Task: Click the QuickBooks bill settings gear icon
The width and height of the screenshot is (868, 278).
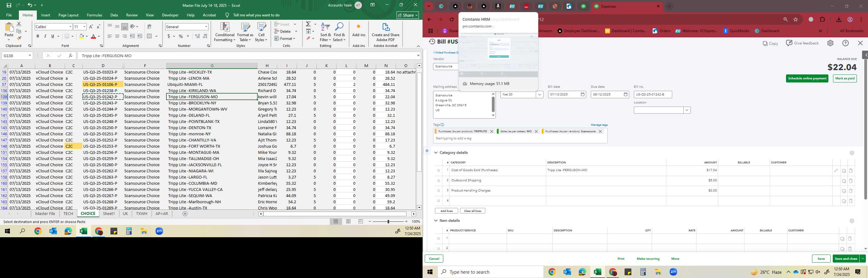Action: (830, 43)
